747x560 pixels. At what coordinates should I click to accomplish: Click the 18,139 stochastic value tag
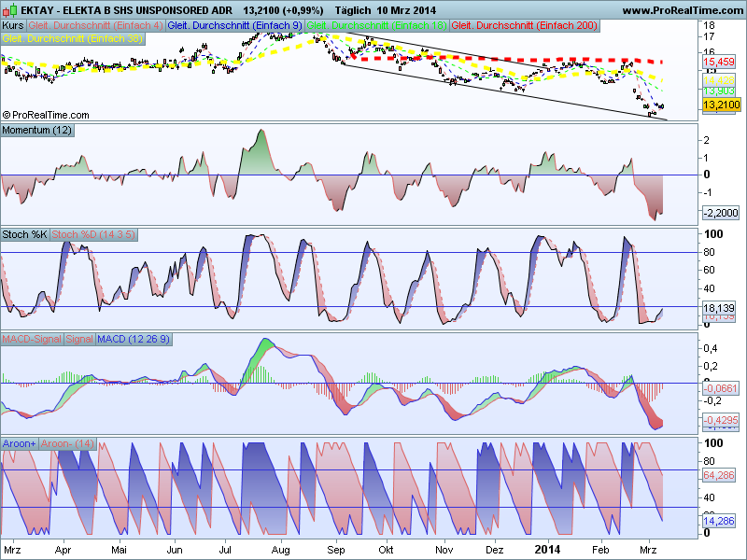718,308
